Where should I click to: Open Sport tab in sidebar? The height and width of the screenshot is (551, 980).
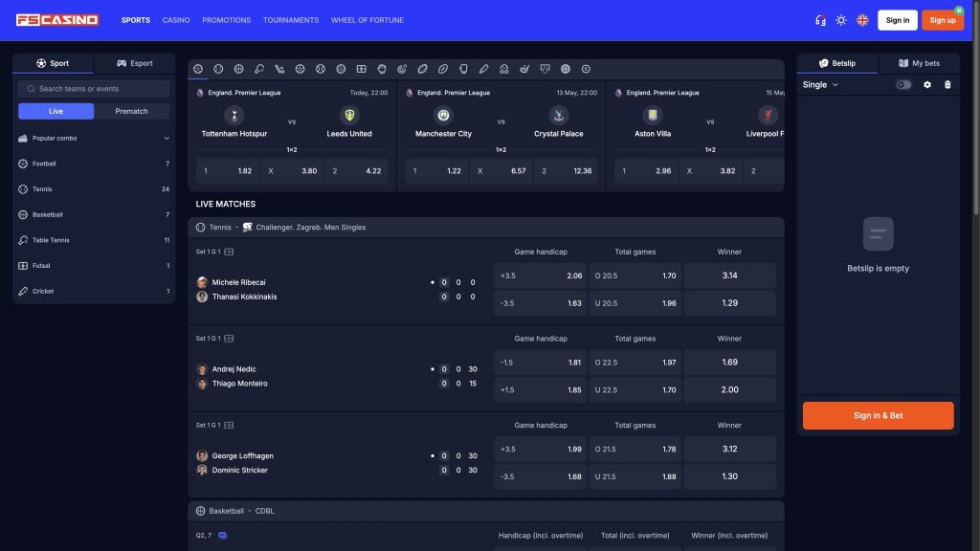tap(54, 63)
